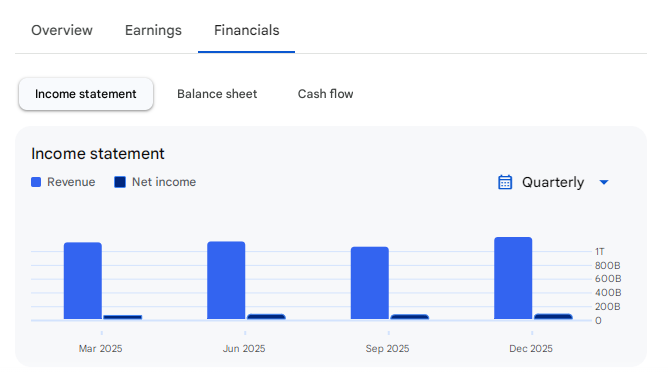Choose the Income statement button
Screen dimensions: 668x372
(x=86, y=94)
